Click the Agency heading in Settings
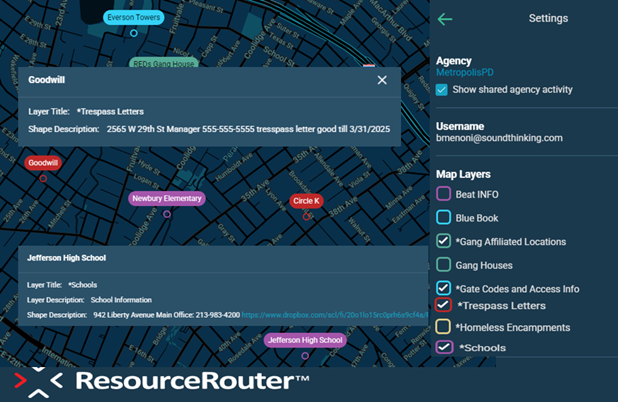Viewport: 618px width, 402px height. point(454,61)
